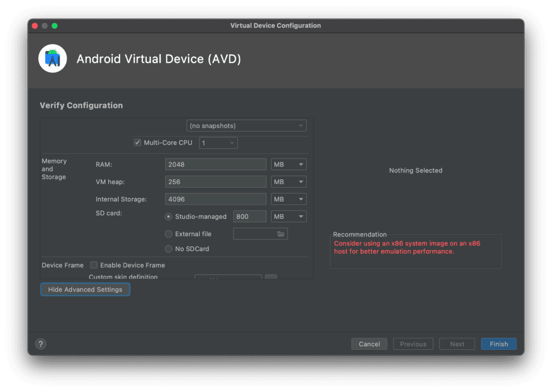Click the Custom skin definition label
Image resolution: width=552 pixels, height=392 pixels.
tap(123, 277)
